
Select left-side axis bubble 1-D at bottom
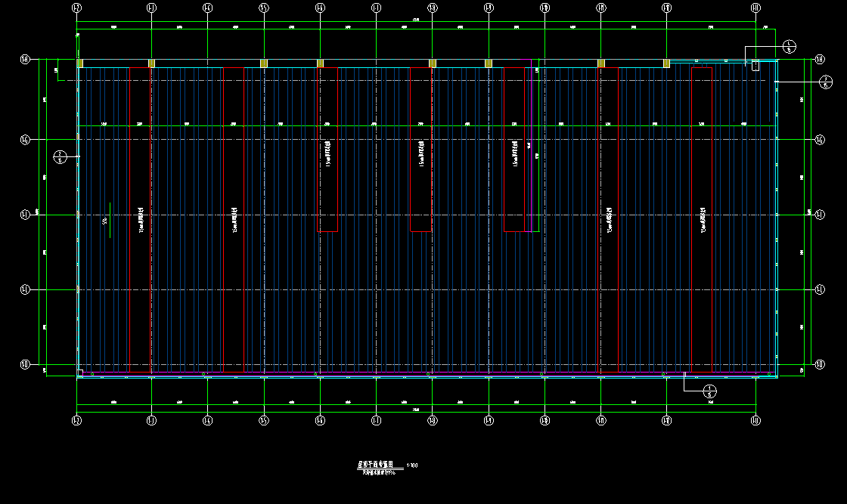tap(25, 364)
